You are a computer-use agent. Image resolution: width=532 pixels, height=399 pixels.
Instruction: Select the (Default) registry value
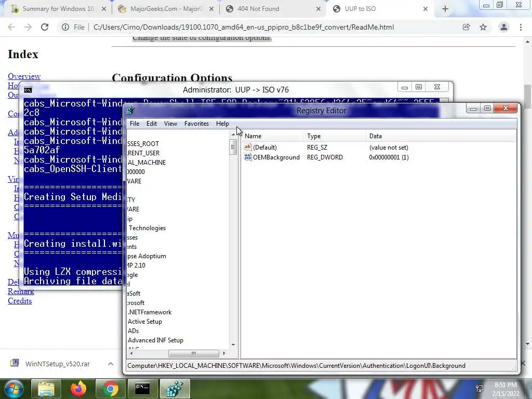264,147
